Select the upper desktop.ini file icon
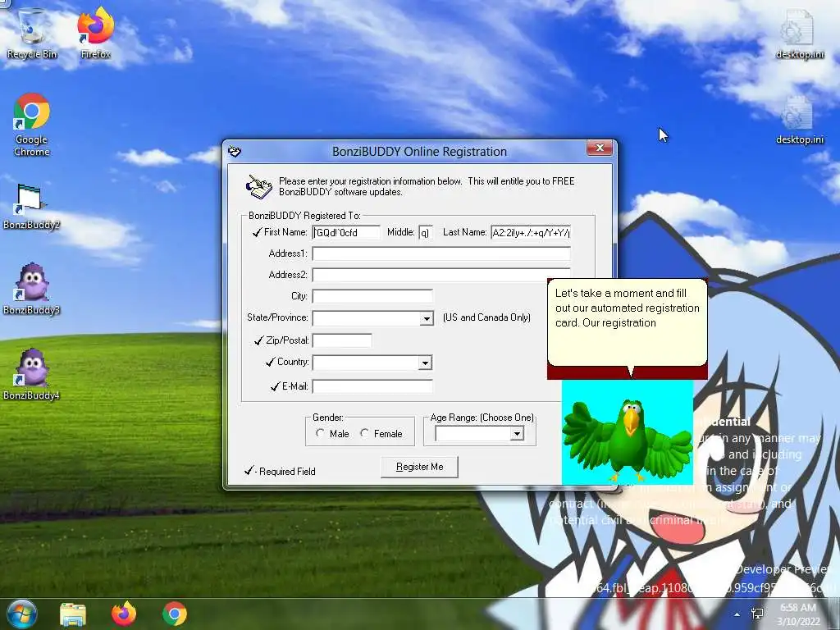The width and height of the screenshot is (840, 630). click(x=799, y=33)
